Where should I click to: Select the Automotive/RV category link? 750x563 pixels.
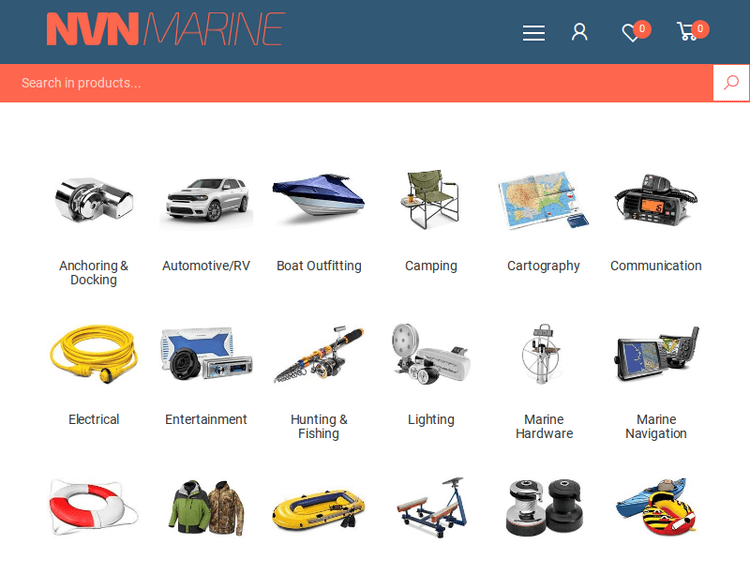point(206,265)
